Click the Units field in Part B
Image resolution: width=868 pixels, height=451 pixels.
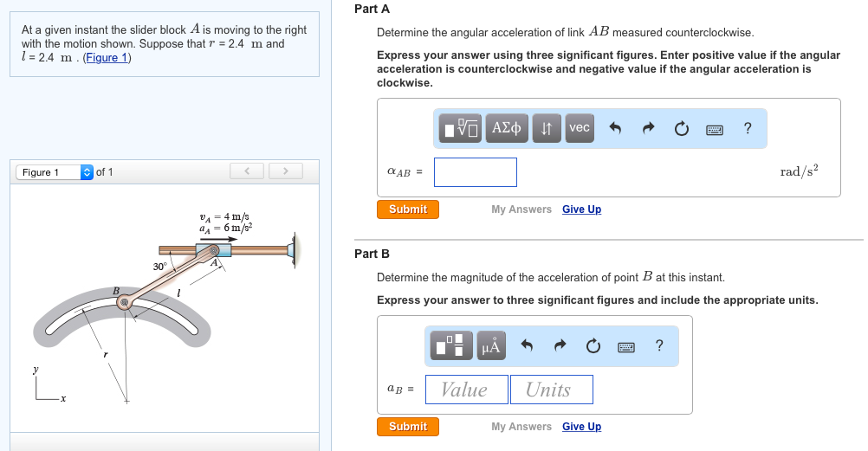pyautogui.click(x=551, y=390)
